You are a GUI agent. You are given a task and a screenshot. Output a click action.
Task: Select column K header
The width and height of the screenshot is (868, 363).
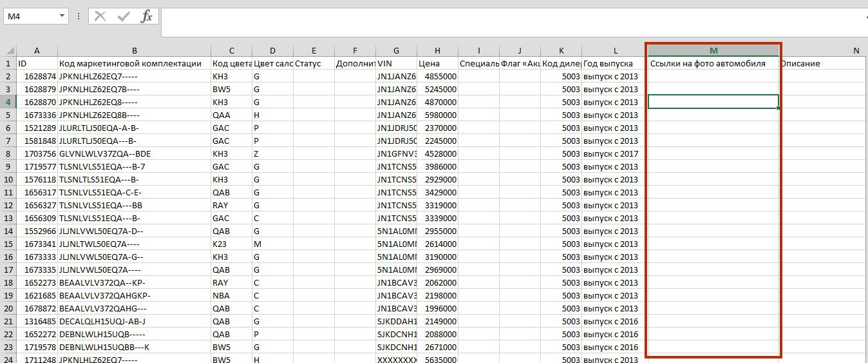tap(561, 50)
